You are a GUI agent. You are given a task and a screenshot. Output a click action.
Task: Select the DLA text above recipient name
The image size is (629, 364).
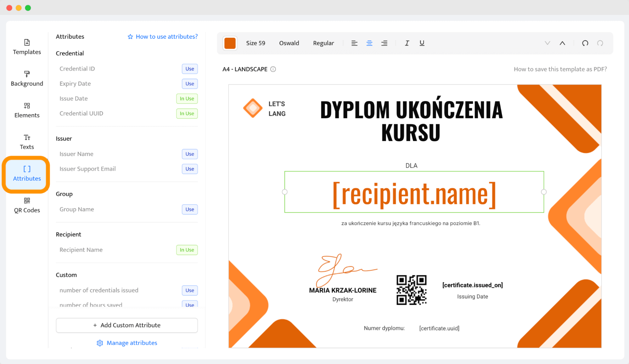click(411, 165)
